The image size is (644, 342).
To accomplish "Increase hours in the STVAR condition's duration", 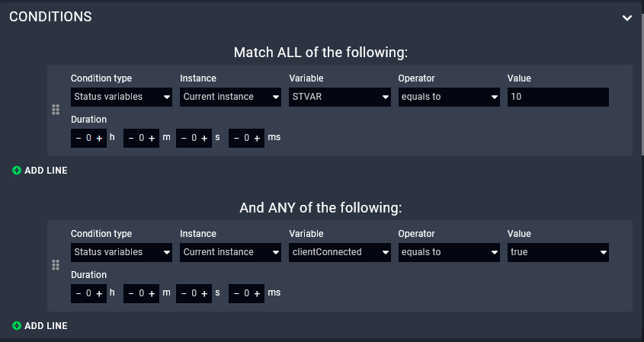I will 99,138.
